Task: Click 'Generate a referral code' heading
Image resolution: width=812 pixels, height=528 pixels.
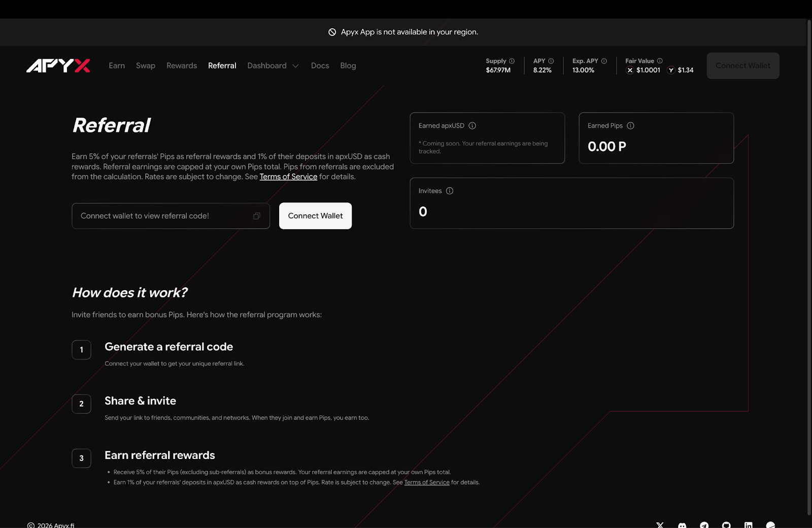Action: coord(168,347)
